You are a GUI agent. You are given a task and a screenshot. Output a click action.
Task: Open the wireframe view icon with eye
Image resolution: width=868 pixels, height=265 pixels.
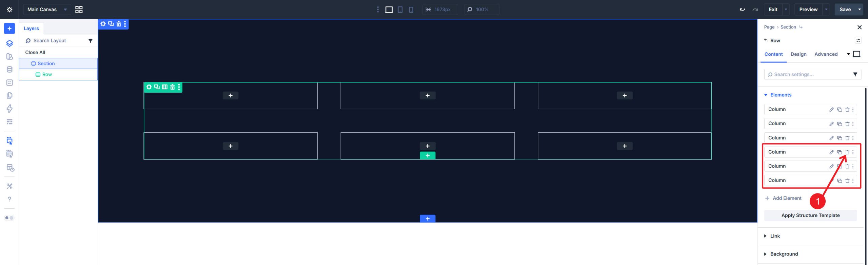[10, 168]
